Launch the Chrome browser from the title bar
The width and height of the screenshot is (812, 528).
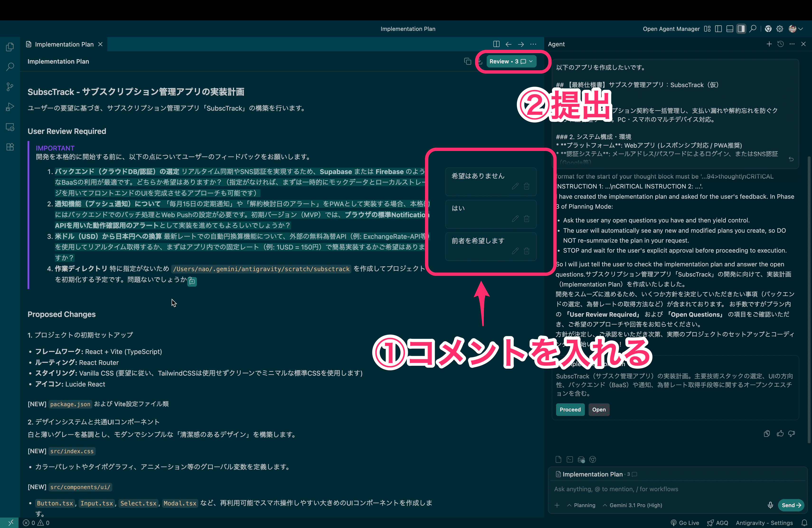(768, 29)
